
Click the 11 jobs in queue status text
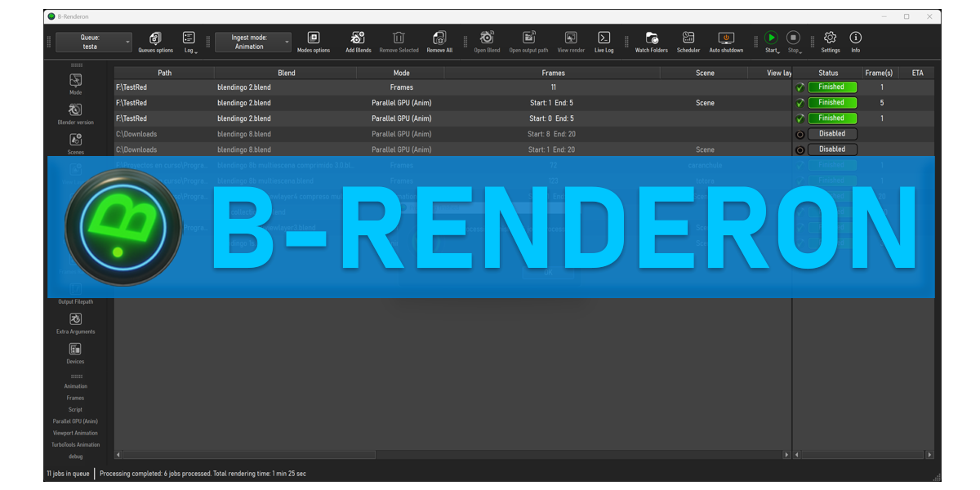[69, 474]
